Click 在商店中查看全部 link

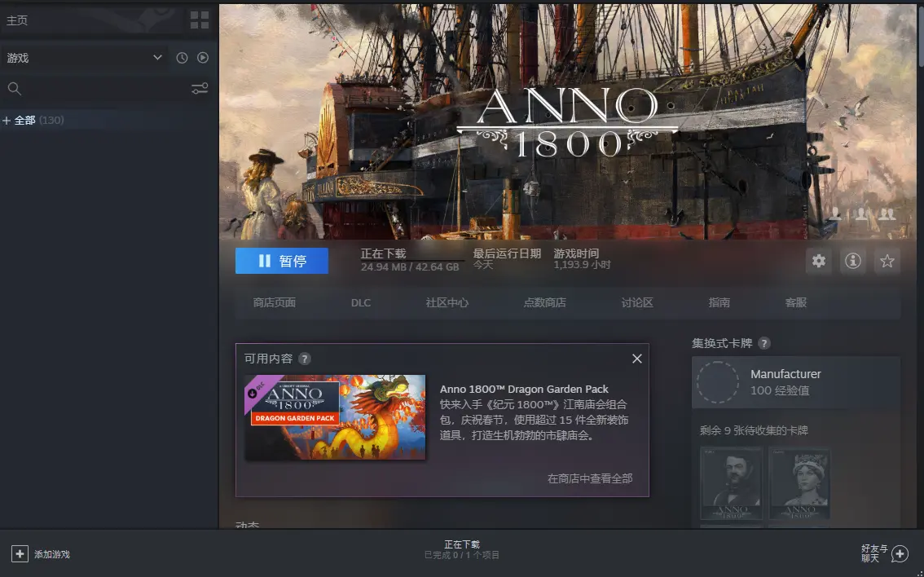click(x=590, y=478)
